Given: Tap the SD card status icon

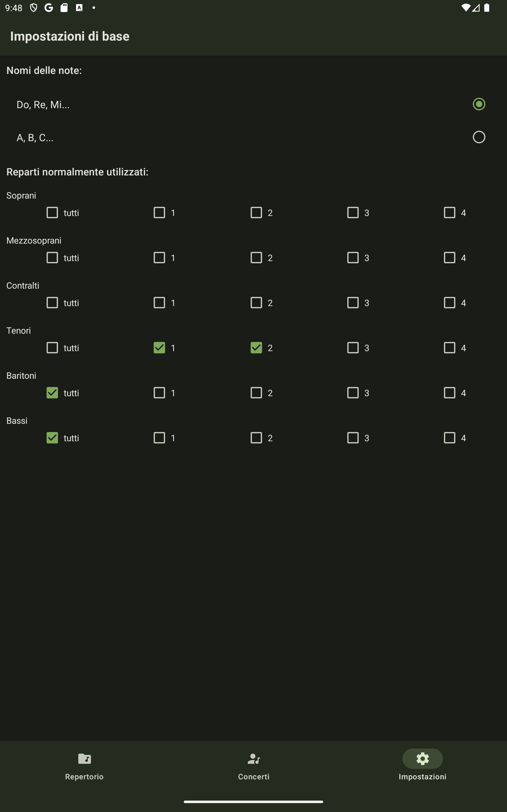Looking at the screenshot, I should pyautogui.click(x=64, y=8).
